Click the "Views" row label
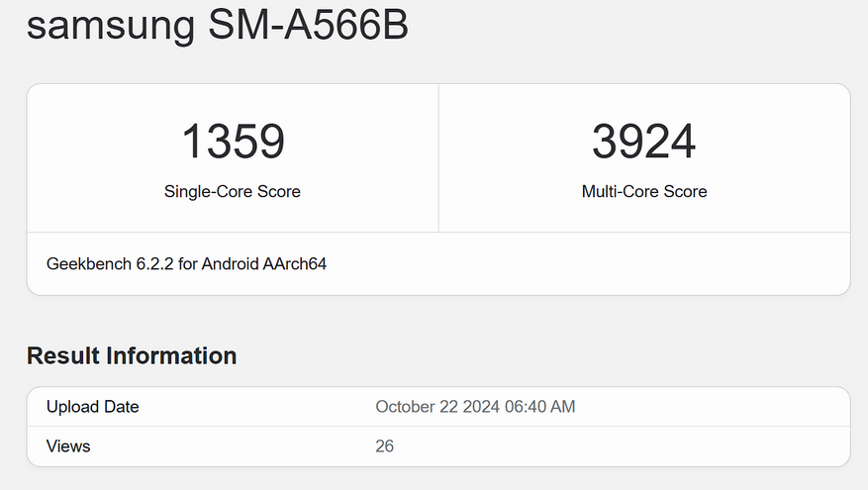The height and width of the screenshot is (490, 868). [x=68, y=446]
